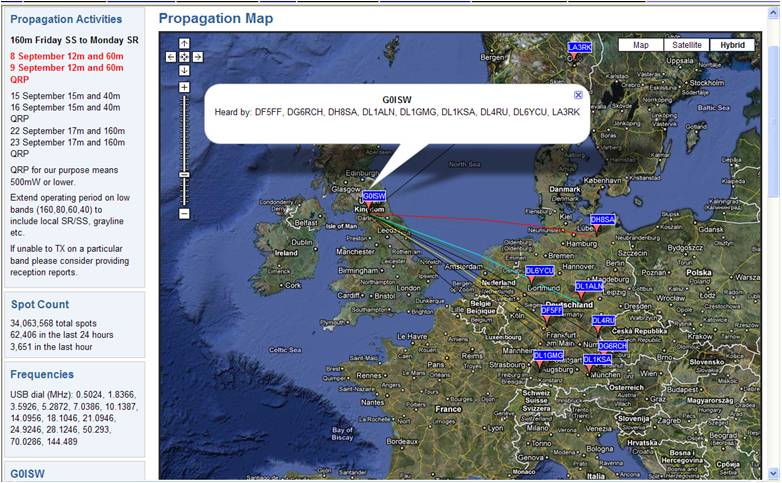
Task: Click the Propagation Map title
Action: pyautogui.click(x=216, y=19)
